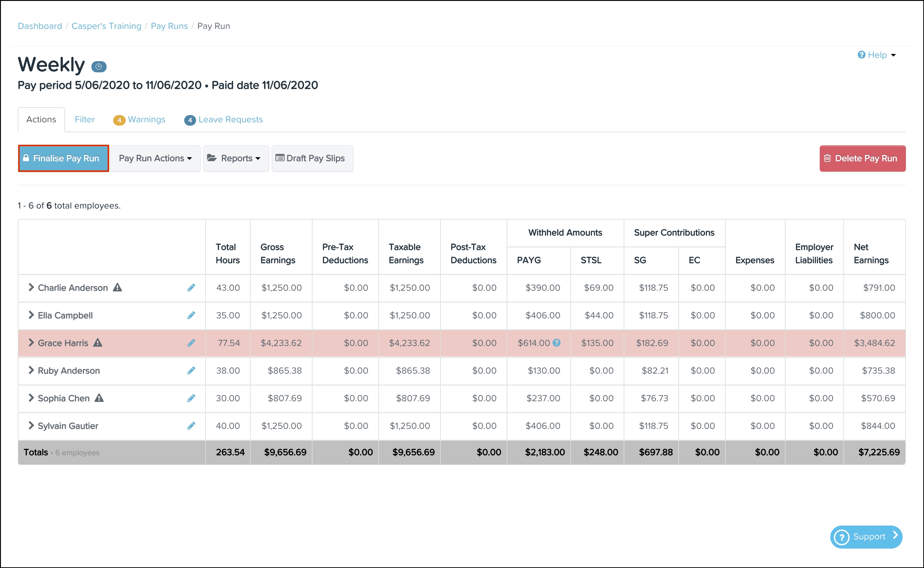Open the Pay Run Actions dropdown
Image resolution: width=924 pixels, height=568 pixels.
point(156,159)
